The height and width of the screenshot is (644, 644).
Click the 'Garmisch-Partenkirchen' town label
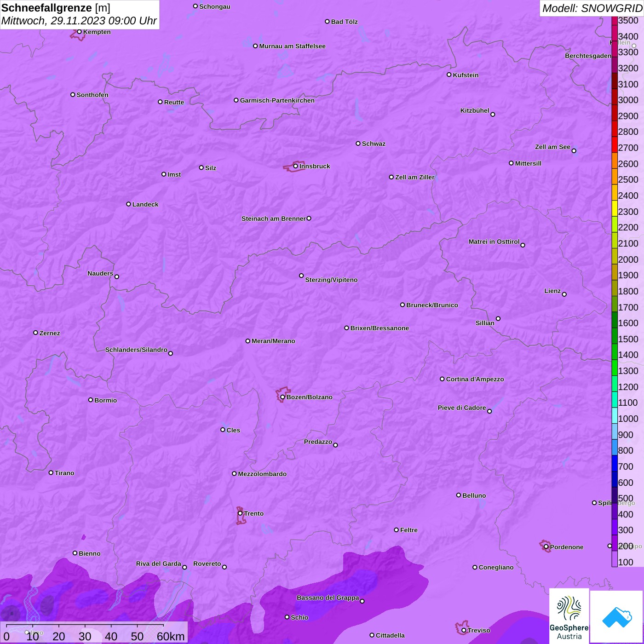[277, 100]
